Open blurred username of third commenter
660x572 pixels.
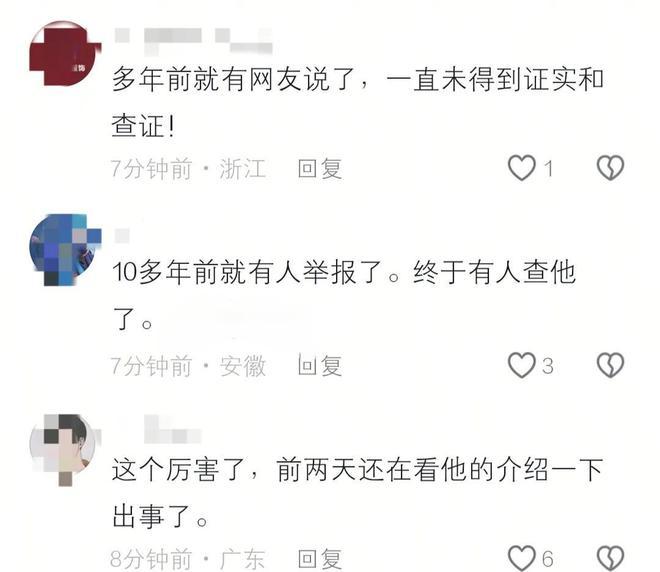(x=172, y=429)
